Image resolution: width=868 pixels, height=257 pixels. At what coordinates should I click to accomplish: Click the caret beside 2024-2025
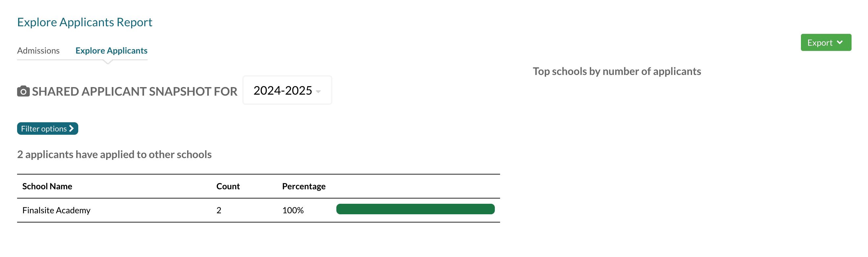[x=318, y=91]
